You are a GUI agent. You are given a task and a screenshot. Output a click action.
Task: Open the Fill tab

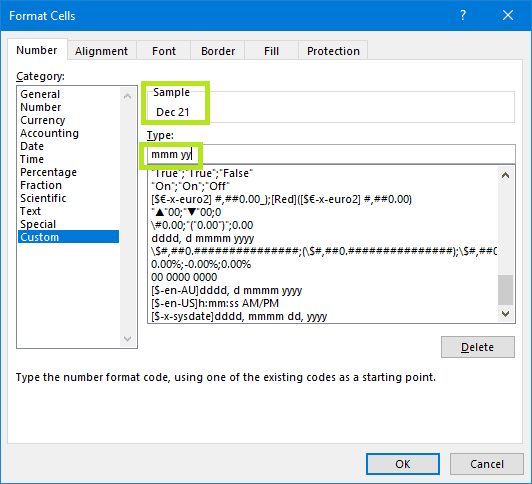tap(271, 51)
